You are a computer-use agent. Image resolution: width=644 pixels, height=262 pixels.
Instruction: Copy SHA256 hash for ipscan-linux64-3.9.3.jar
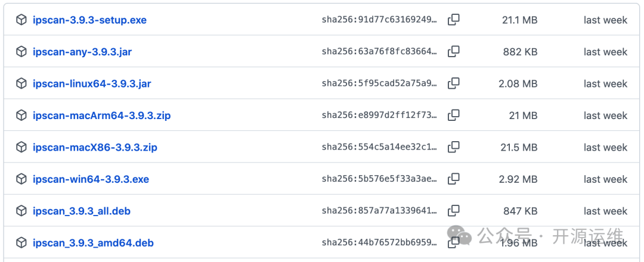pyautogui.click(x=454, y=83)
